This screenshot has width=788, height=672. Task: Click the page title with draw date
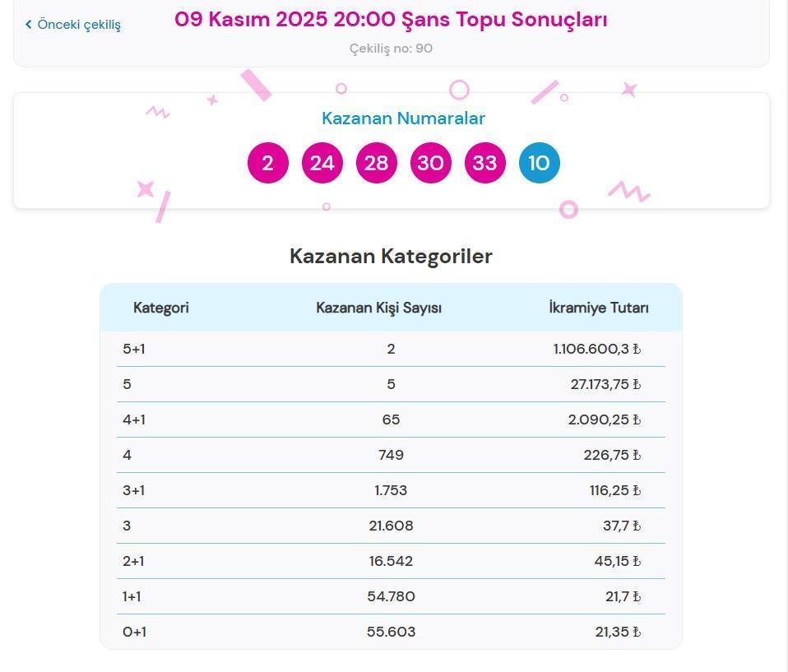point(390,19)
